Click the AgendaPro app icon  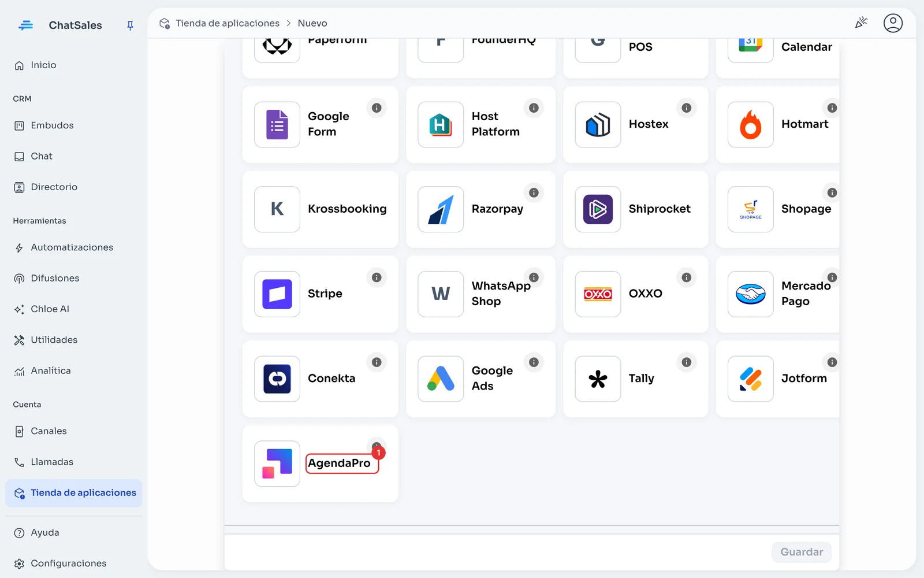[277, 464]
